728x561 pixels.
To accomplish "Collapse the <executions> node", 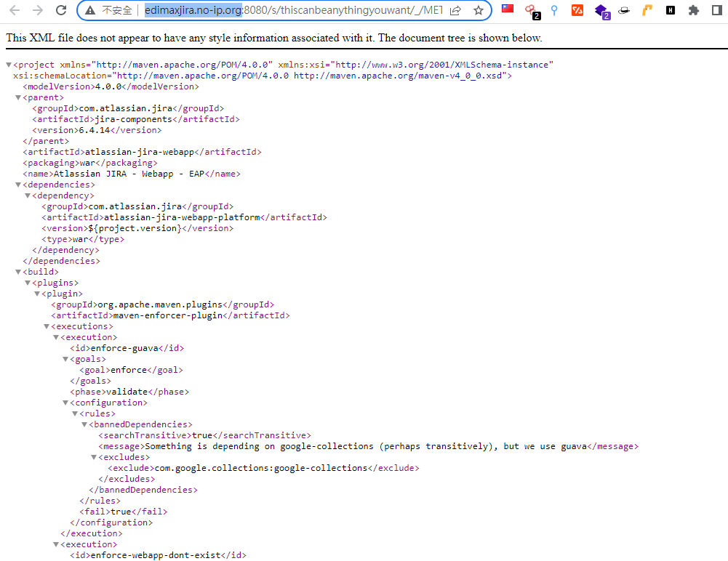I will (x=47, y=327).
